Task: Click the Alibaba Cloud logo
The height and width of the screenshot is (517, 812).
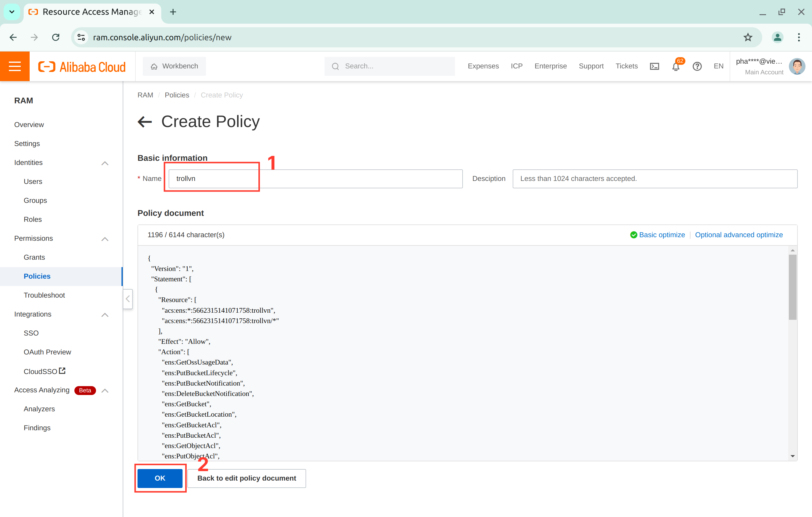Action: tap(82, 67)
